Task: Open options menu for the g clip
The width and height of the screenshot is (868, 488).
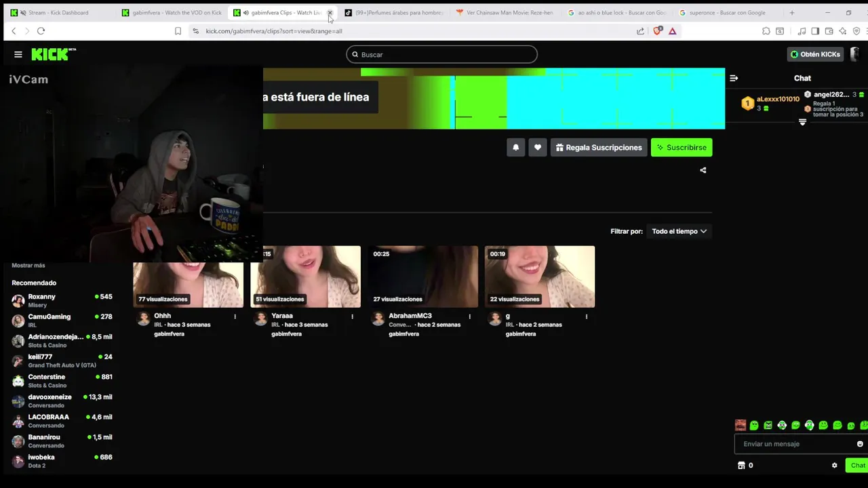Action: coord(587,317)
